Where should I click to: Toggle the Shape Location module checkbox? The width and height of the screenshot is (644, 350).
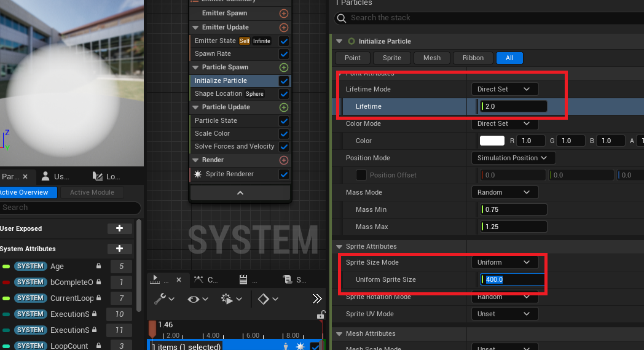[x=284, y=94]
